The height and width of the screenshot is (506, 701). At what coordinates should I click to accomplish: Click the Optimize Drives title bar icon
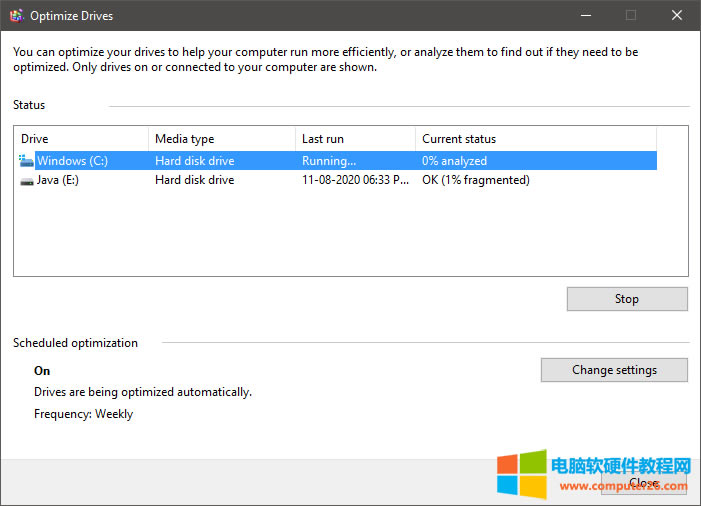point(16,16)
